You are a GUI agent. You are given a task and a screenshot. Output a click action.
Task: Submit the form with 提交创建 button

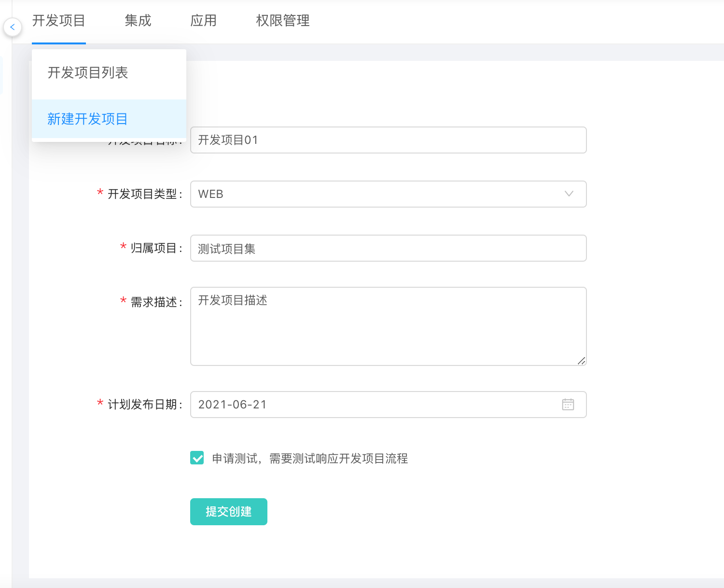point(229,512)
